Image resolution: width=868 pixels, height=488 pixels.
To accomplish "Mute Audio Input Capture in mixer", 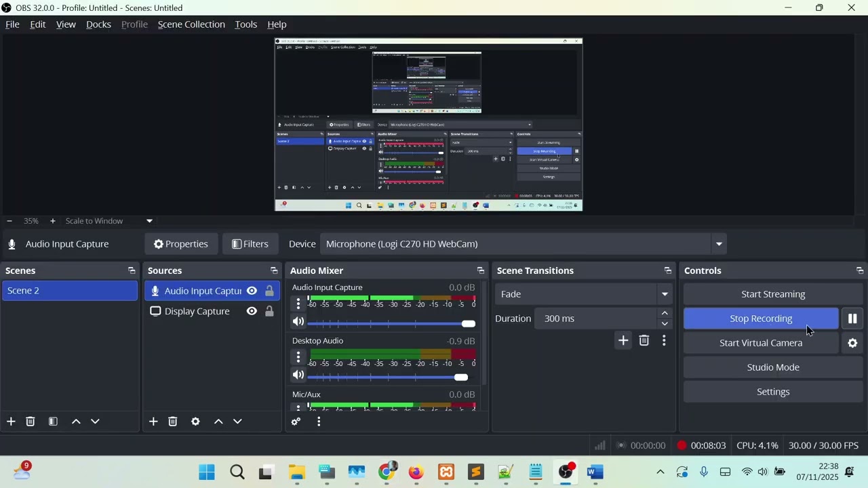I will pyautogui.click(x=298, y=322).
